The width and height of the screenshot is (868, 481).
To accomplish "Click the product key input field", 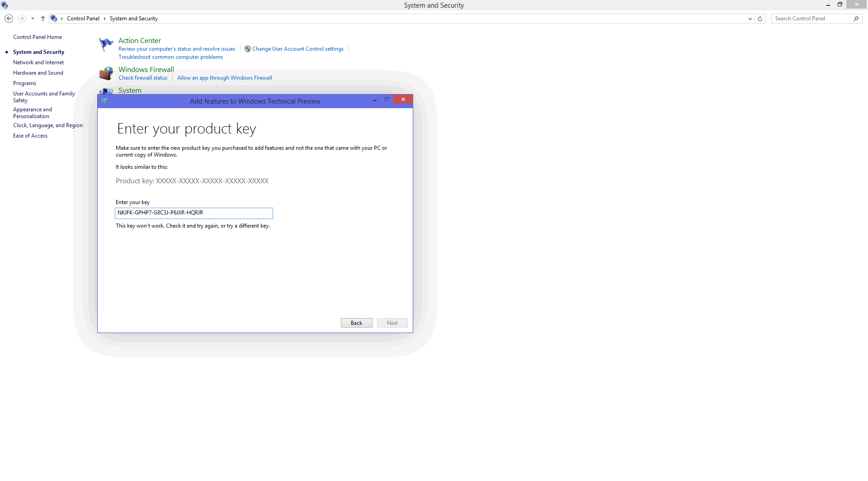I will click(194, 213).
